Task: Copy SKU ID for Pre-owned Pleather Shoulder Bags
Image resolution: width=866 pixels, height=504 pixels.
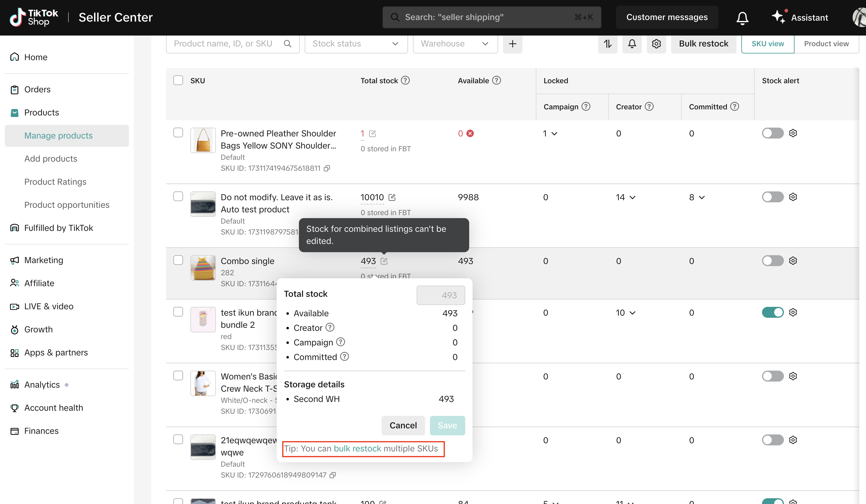Action: [x=327, y=168]
